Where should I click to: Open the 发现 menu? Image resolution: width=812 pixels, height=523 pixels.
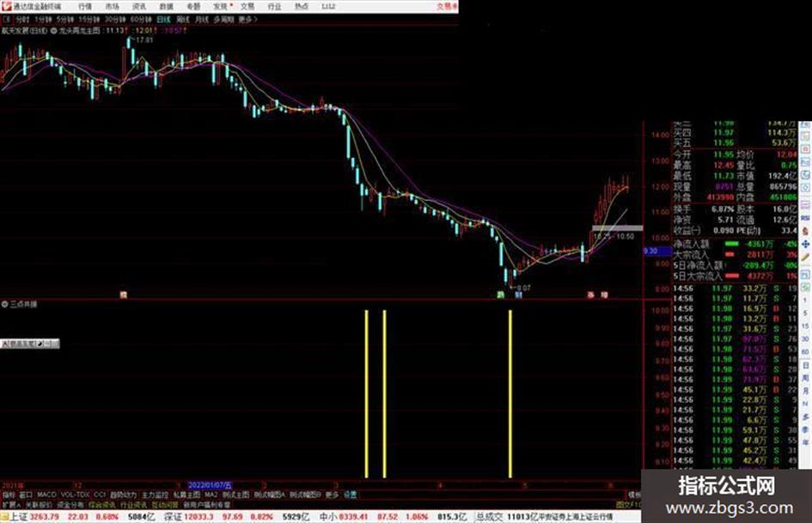click(x=221, y=6)
